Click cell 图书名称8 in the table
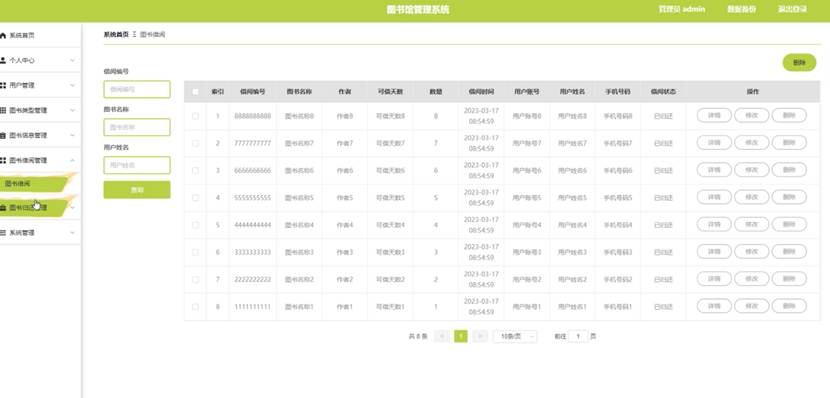Image resolution: width=830 pixels, height=398 pixels. point(299,116)
